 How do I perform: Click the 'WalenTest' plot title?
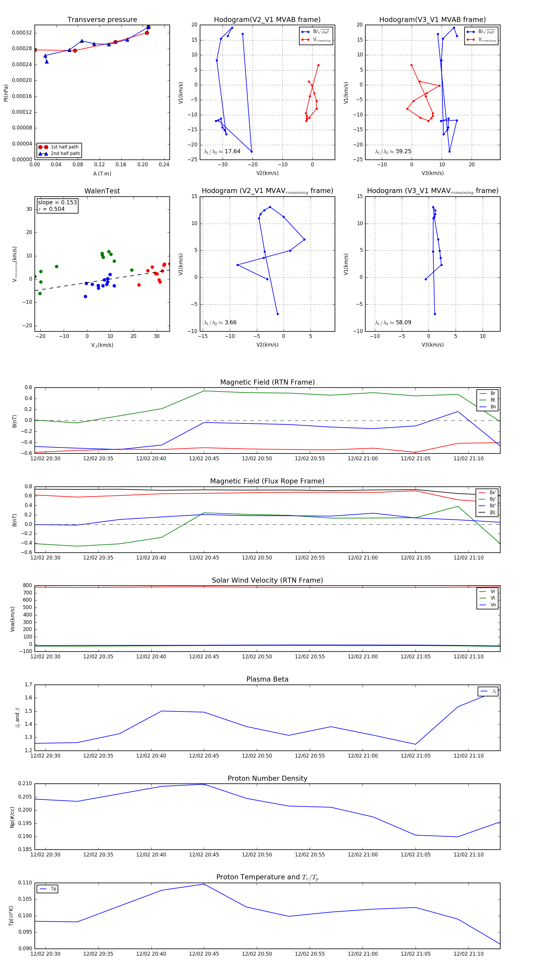102,191
